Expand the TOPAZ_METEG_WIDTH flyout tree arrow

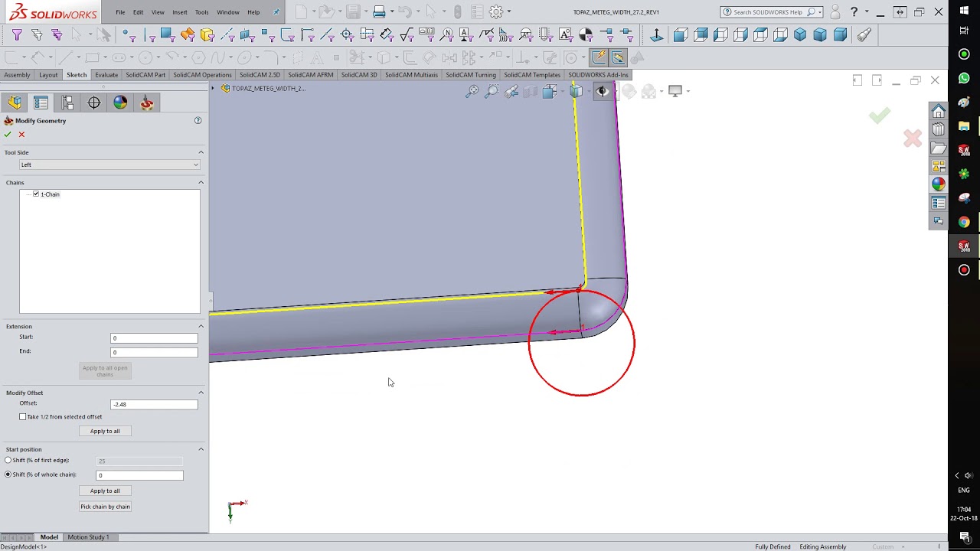tap(214, 89)
